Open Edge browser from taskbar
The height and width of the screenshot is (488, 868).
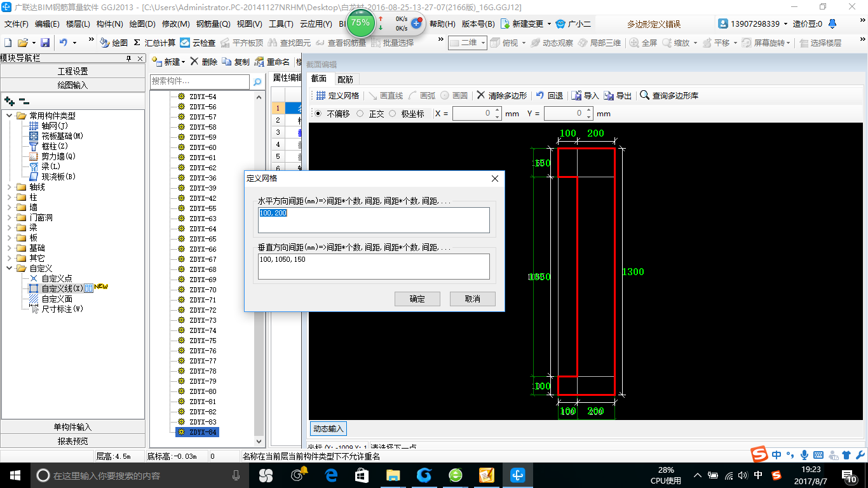pyautogui.click(x=330, y=475)
